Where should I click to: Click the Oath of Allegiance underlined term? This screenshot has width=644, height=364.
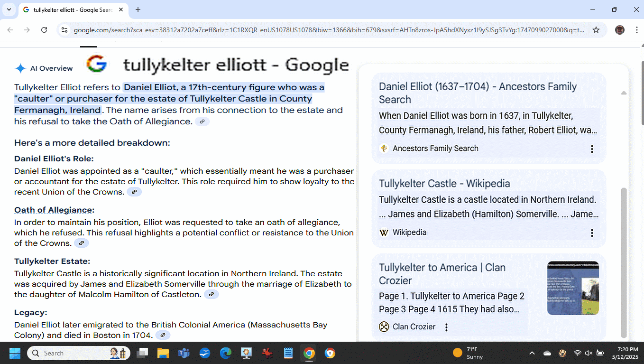coord(53,210)
